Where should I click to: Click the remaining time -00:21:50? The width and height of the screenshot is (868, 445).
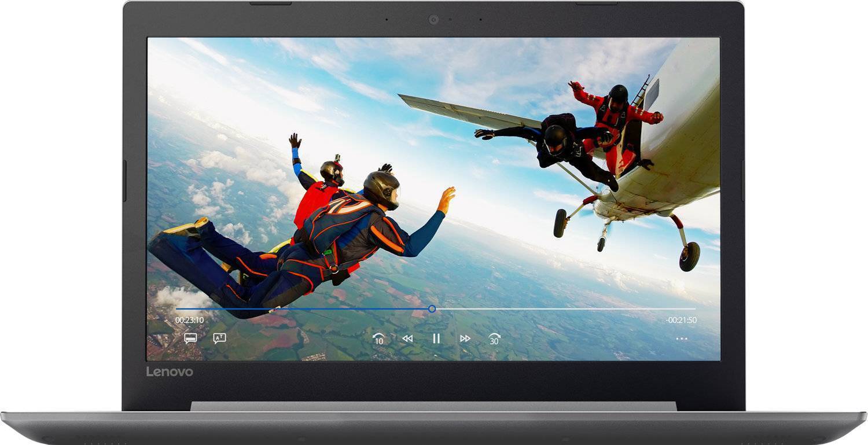681,320
